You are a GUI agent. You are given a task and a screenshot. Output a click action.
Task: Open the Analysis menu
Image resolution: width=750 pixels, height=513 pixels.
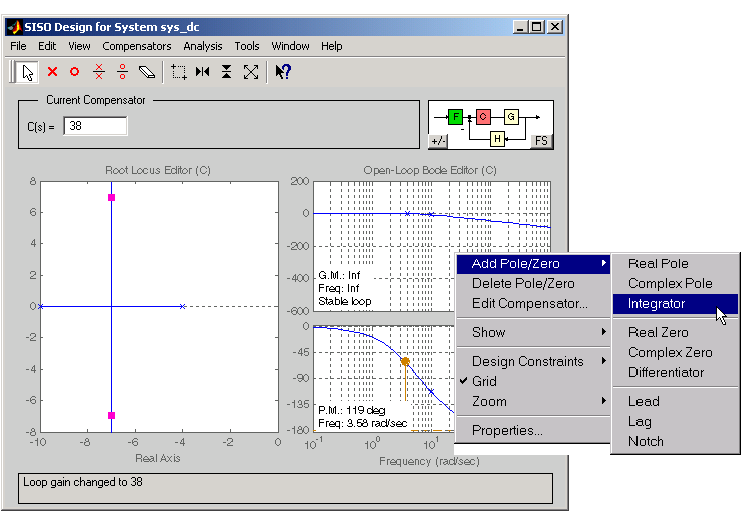203,46
